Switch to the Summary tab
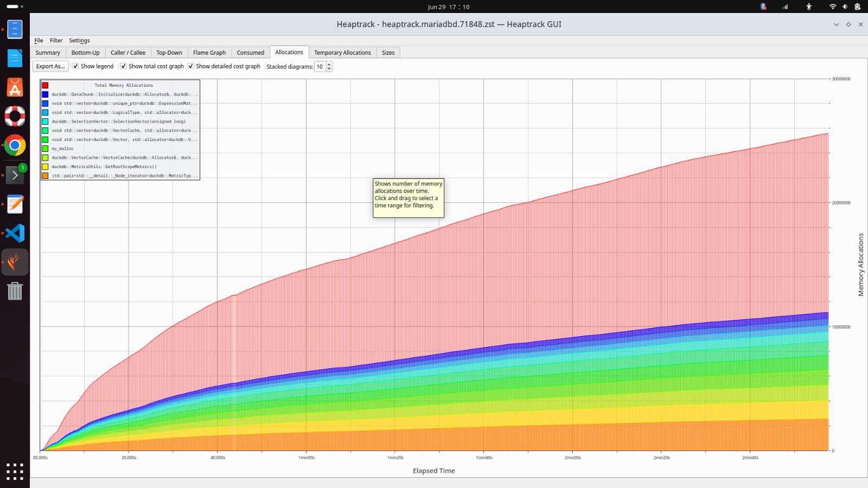This screenshot has width=868, height=488. (48, 53)
